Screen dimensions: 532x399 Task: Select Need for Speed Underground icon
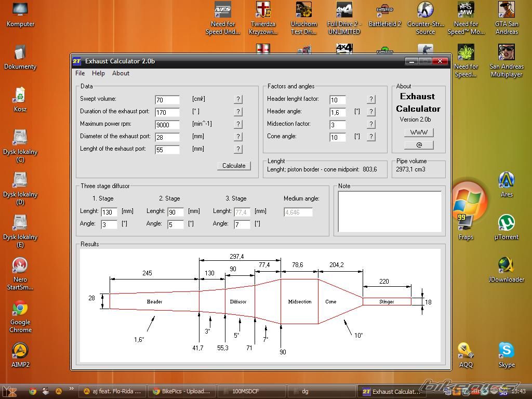point(222,18)
